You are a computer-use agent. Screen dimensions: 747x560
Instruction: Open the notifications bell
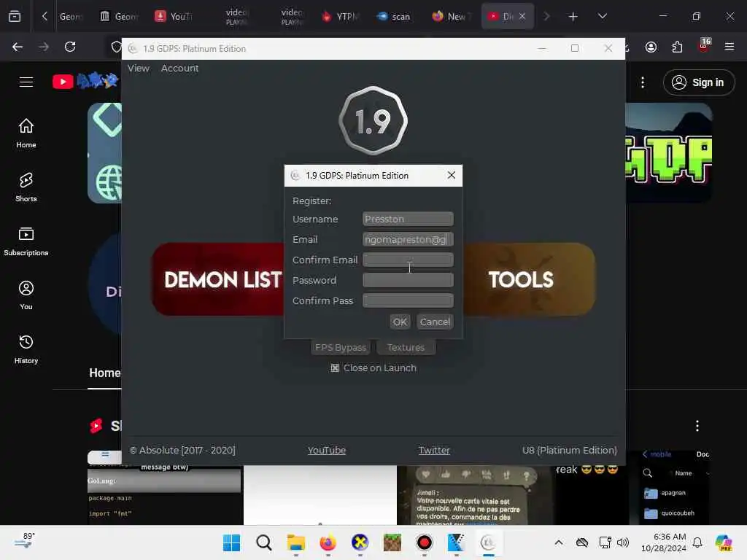point(697,542)
